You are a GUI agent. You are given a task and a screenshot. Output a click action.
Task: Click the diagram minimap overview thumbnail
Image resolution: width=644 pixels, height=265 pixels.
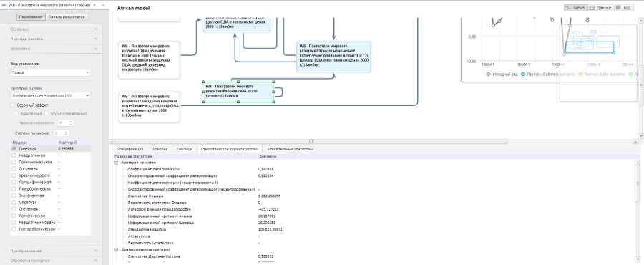(599, 62)
